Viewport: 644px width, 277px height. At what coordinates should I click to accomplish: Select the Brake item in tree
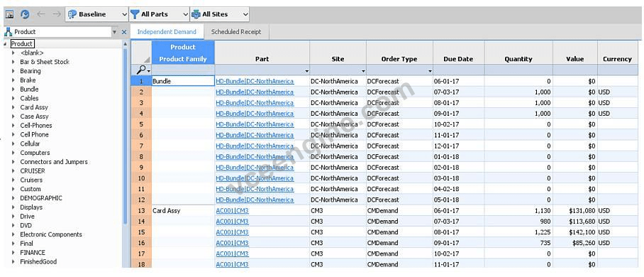(28, 80)
